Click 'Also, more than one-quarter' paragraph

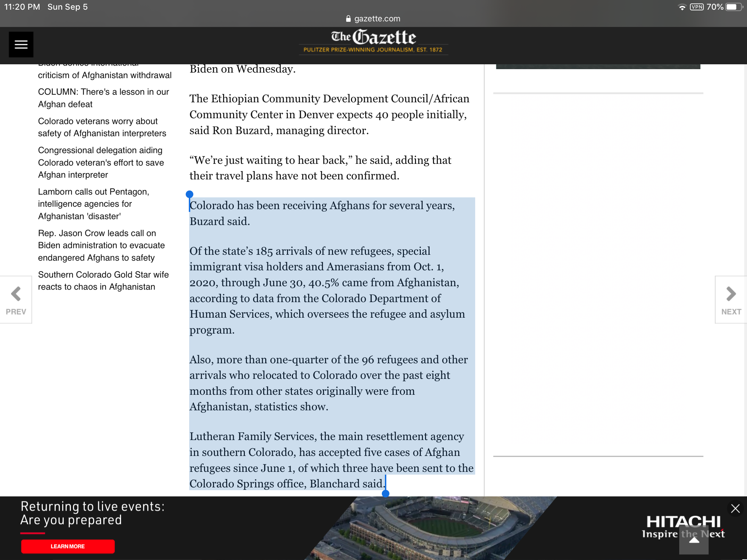329,383
